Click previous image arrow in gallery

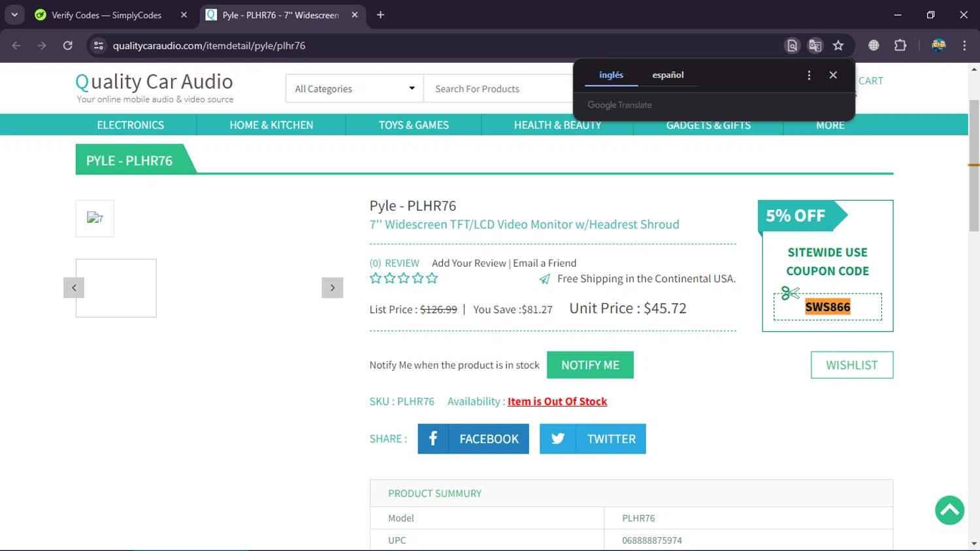(x=74, y=288)
